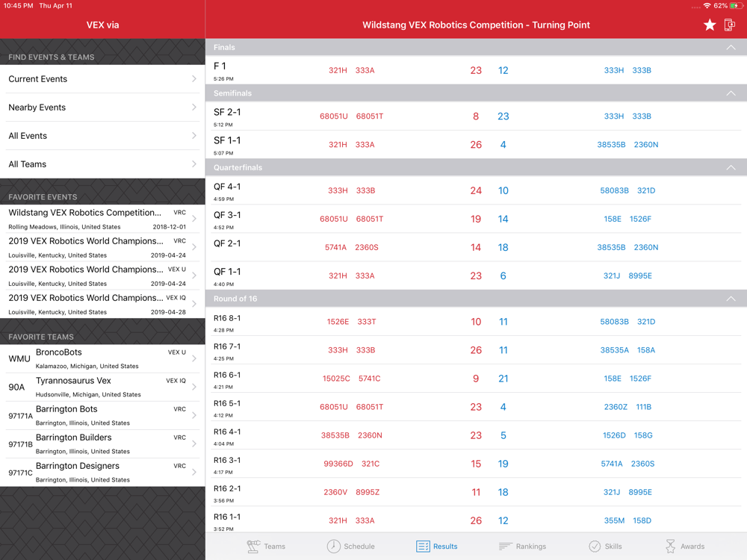Image resolution: width=747 pixels, height=560 pixels.
Task: Browse All Events
Action: point(102,136)
